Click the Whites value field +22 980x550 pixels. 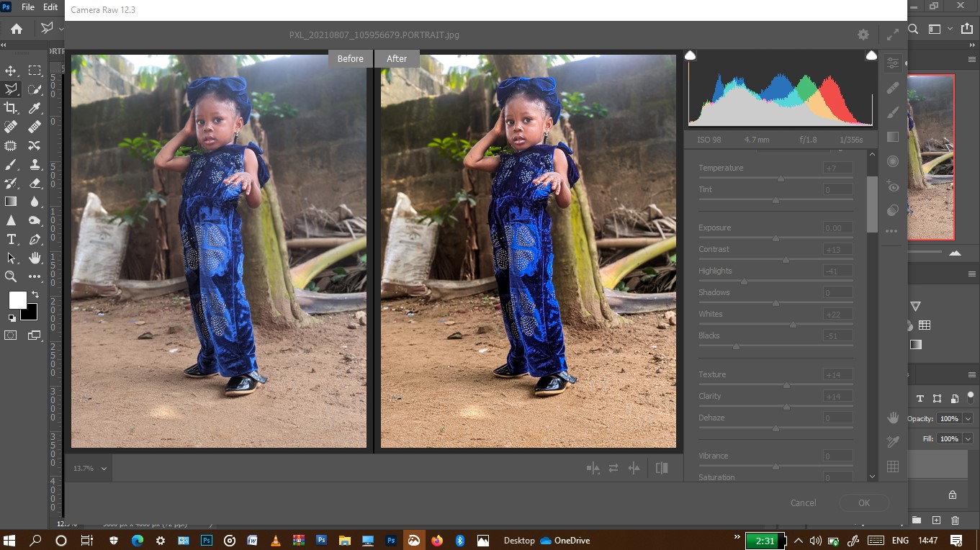coord(837,314)
